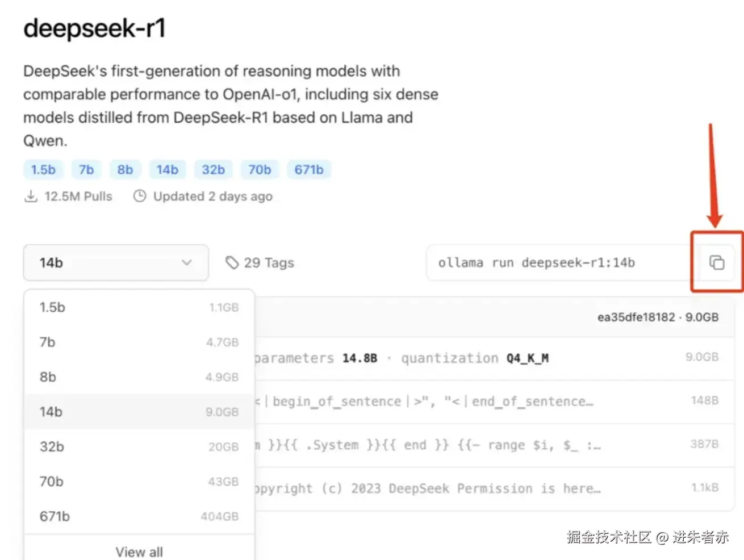Click the download icon near 12.5M Pulls
The width and height of the screenshot is (744, 560).
[30, 197]
